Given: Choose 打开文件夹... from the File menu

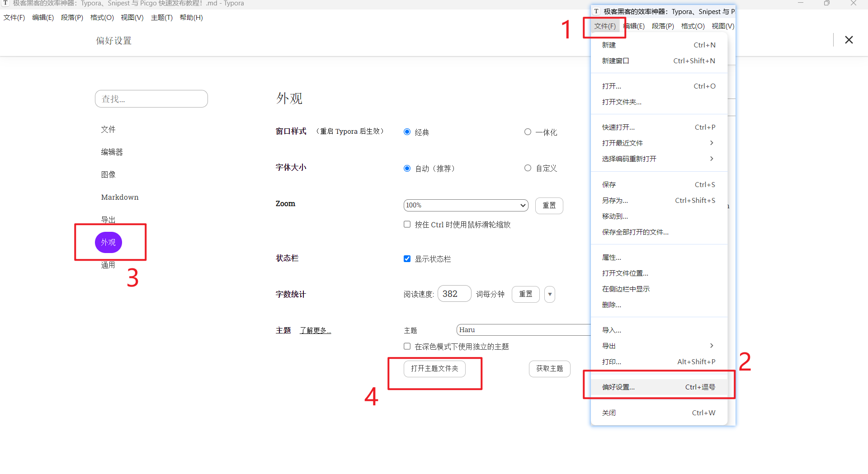Looking at the screenshot, I should [x=659, y=102].
